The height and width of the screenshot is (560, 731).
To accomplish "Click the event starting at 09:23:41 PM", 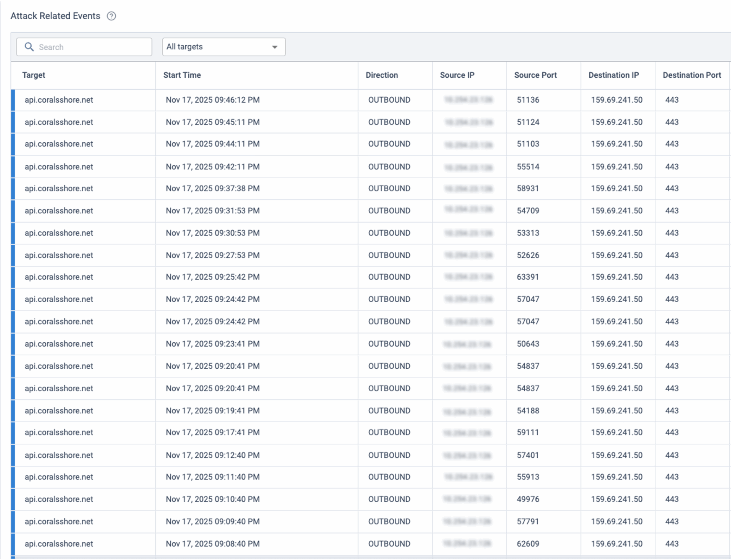I will coord(213,344).
